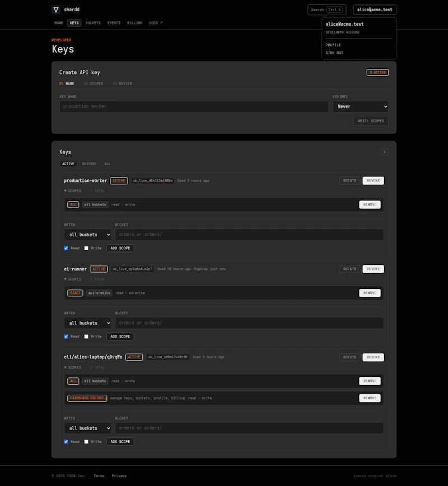Image resolution: width=448 pixels, height=486 pixels.
Task: Click the production-worker key ID text
Action: [152, 181]
